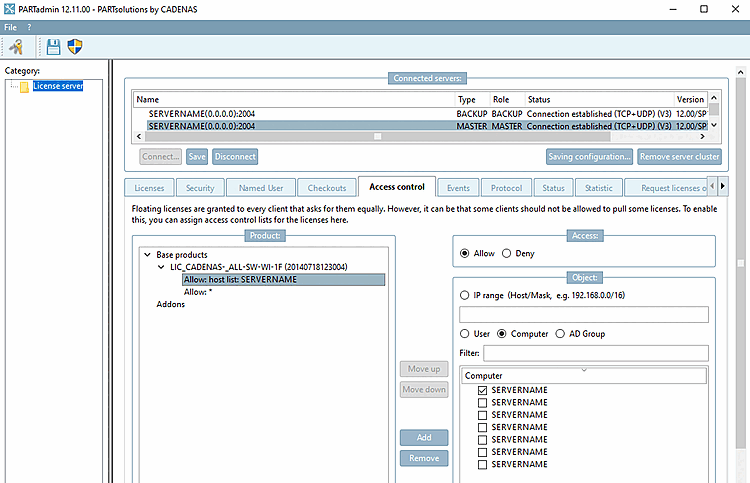
Task: Select the AD Group radio button
Action: coord(560,334)
